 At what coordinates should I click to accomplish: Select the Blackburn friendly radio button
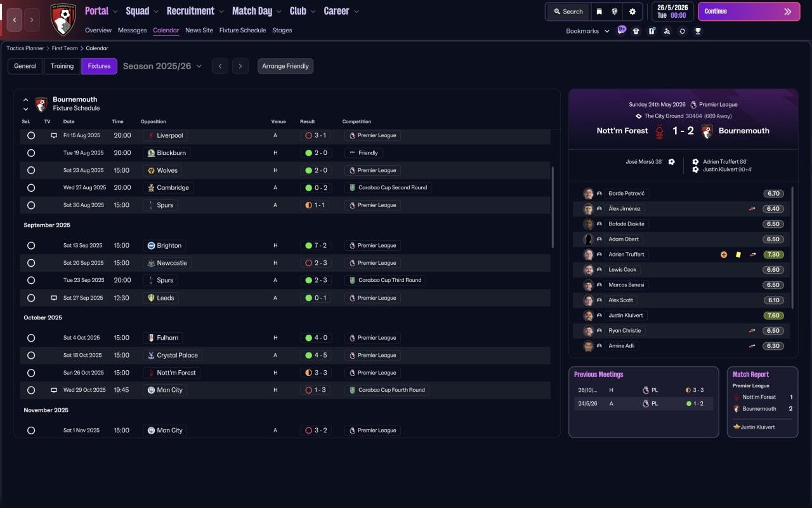[x=31, y=153]
